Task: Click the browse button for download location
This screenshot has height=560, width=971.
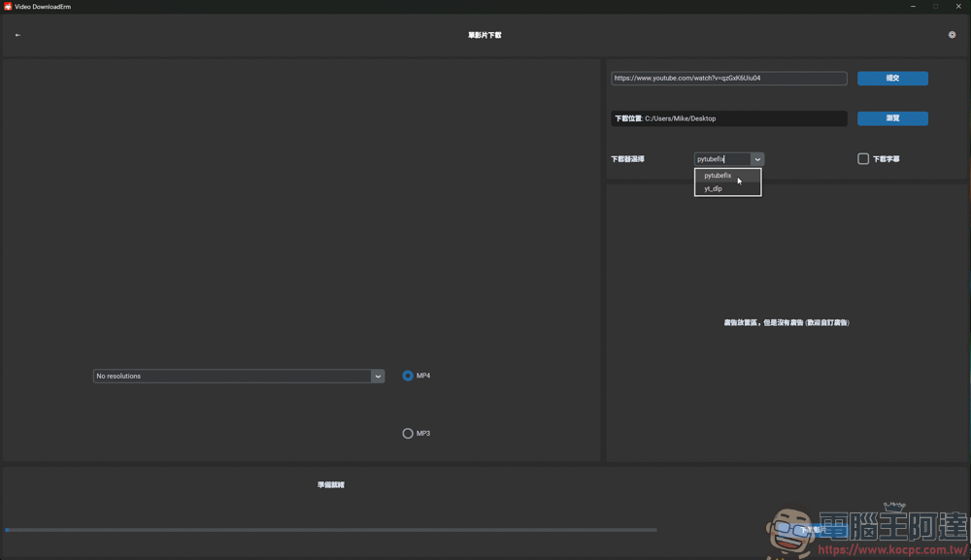Action: coord(892,118)
